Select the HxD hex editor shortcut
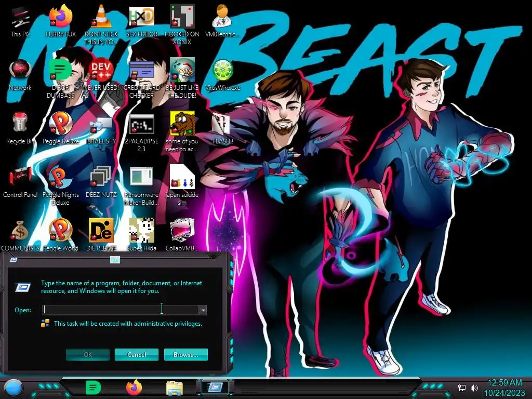Viewport: 532px width, 399px height. pos(141,22)
